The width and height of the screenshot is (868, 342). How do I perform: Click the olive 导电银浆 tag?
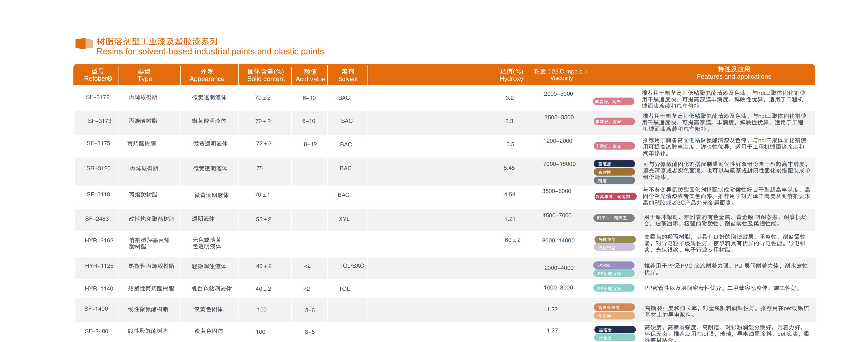pos(615,240)
